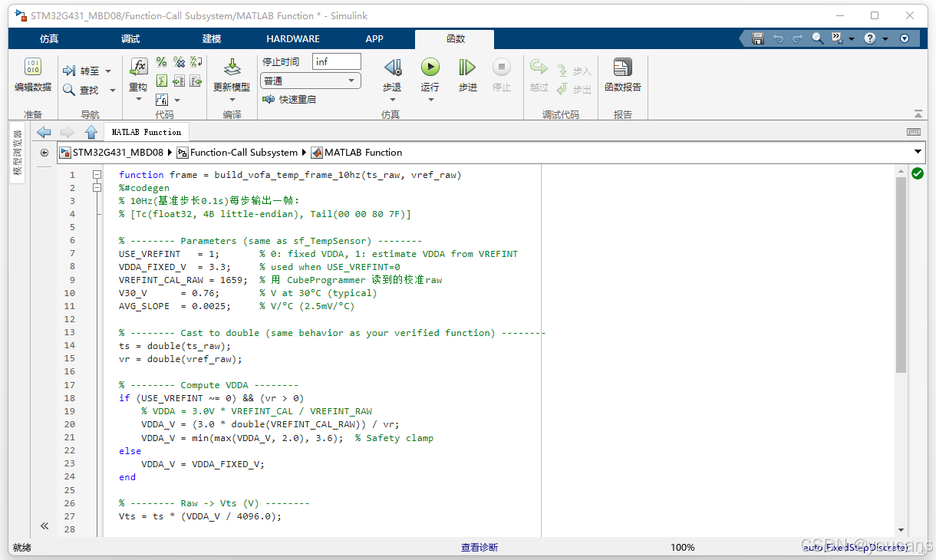Click the hide/show explorer bar circle icon
This screenshot has width=936, height=560.
coord(44,152)
